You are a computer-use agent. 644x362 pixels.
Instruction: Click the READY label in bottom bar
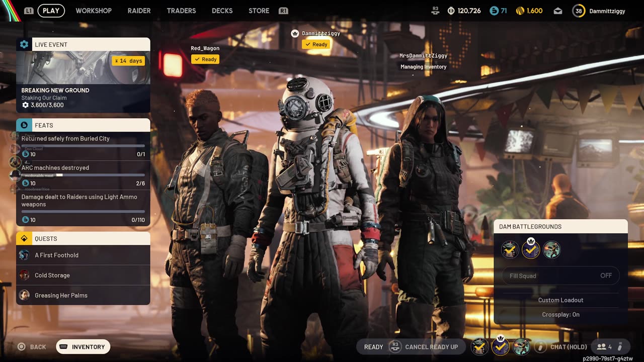[373, 347]
